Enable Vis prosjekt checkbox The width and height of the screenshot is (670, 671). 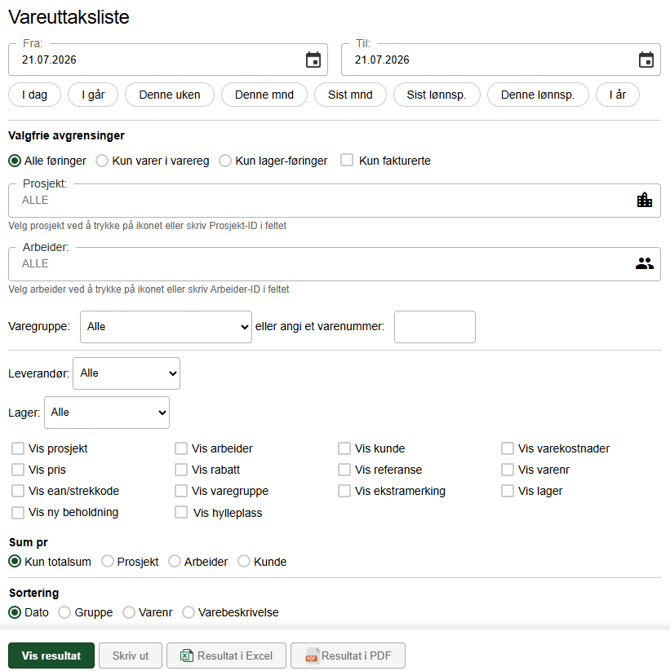coord(18,448)
